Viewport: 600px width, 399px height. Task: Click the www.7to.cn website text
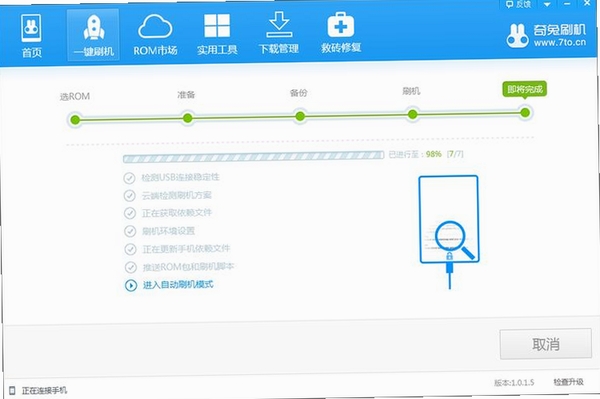(560, 43)
